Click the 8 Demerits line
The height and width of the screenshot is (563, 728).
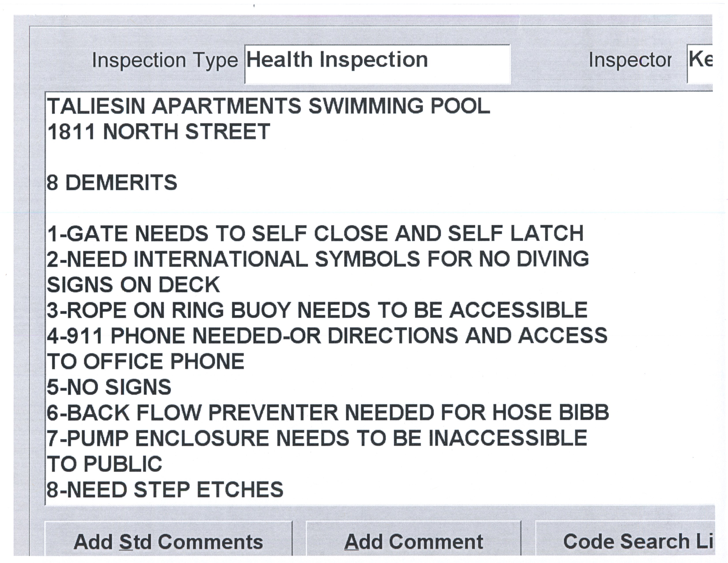coord(112,183)
